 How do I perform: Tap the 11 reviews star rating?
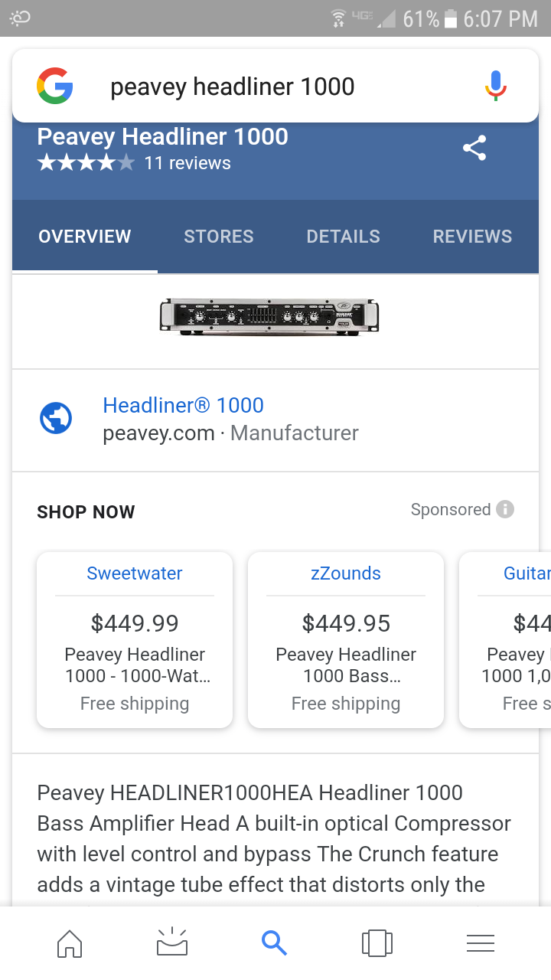point(134,163)
